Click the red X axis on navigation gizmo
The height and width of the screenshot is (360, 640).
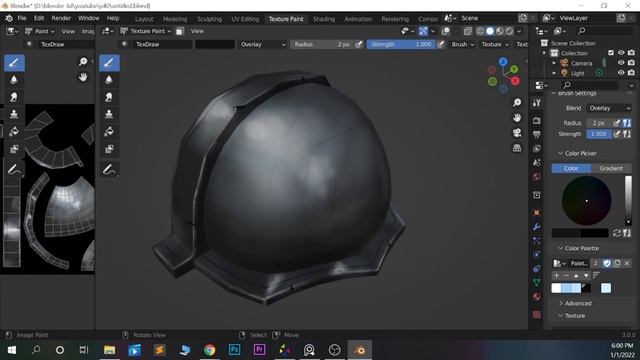[x=515, y=81]
